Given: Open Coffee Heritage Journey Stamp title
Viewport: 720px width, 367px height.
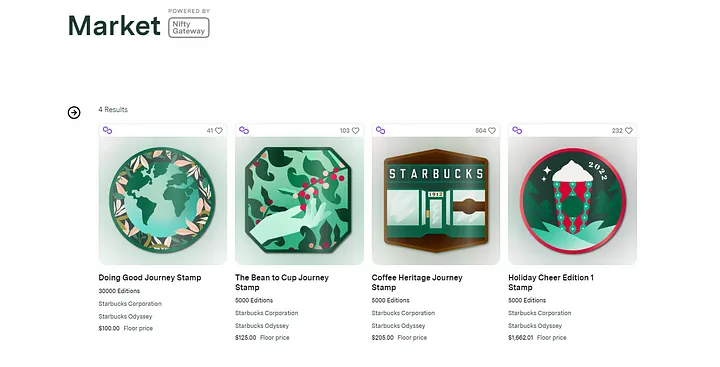Looking at the screenshot, I should 417,282.
